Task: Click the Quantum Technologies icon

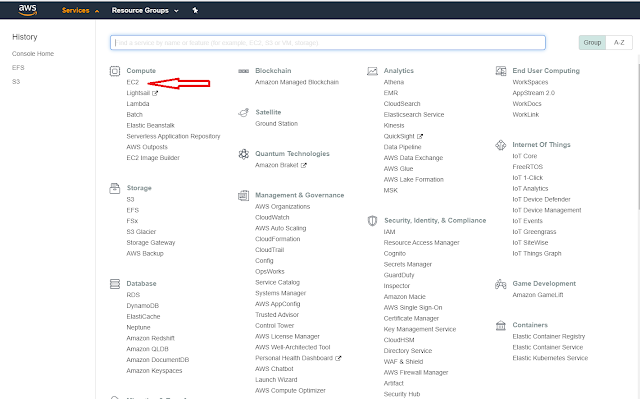Action: [244, 154]
